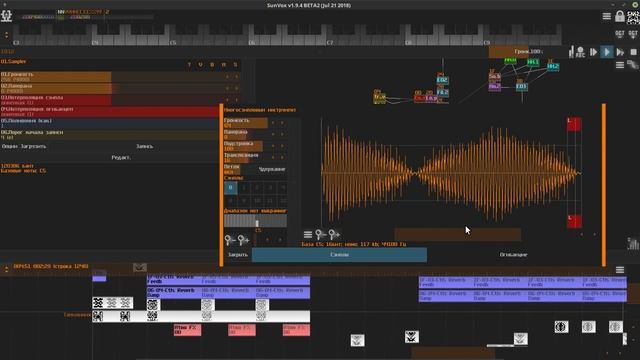Open the SunVox main menu logo
This screenshot has height=360, width=640.
[x=7, y=16]
